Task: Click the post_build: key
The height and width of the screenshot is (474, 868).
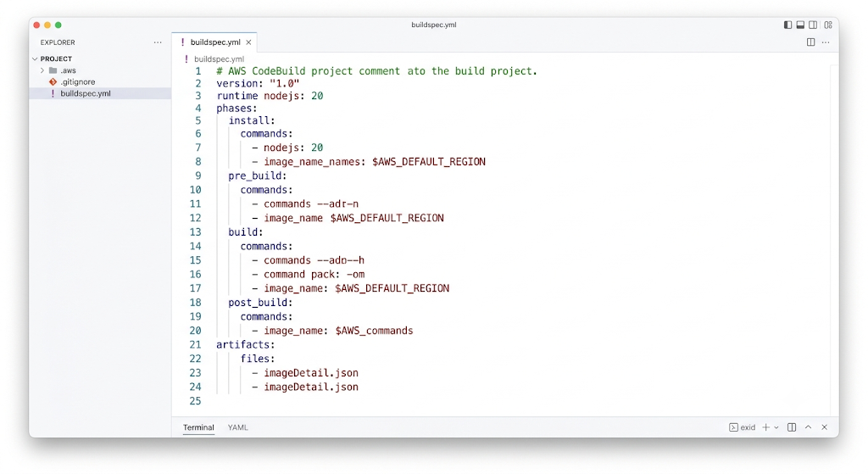Action: point(260,303)
